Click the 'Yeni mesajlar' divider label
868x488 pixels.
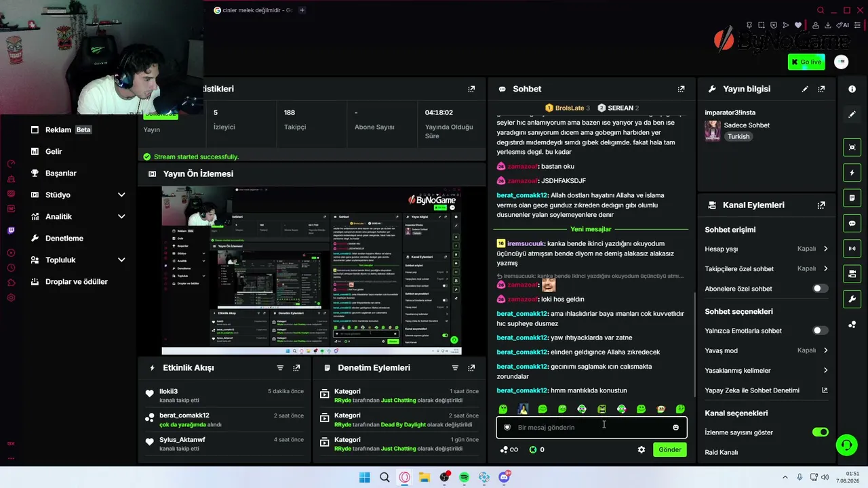click(x=591, y=229)
